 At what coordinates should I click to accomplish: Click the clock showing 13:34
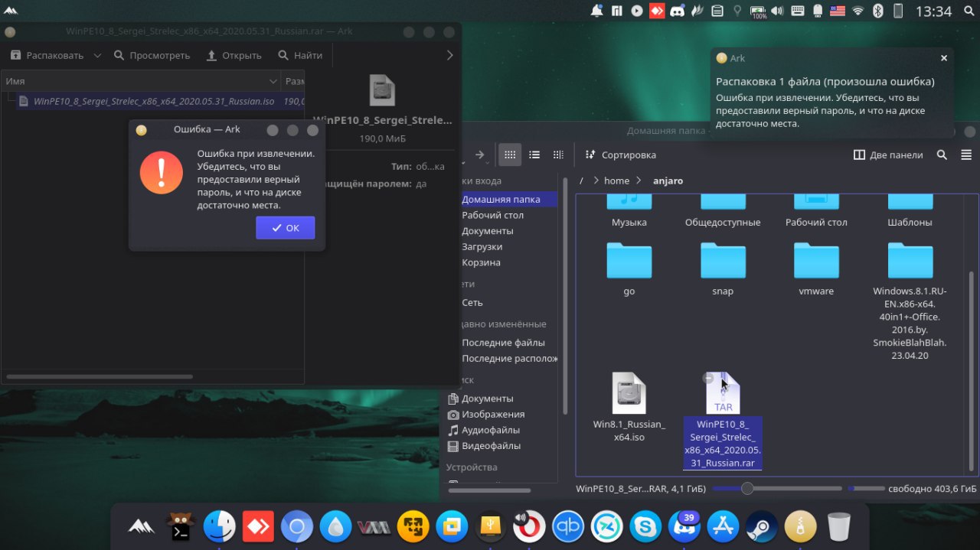(933, 11)
